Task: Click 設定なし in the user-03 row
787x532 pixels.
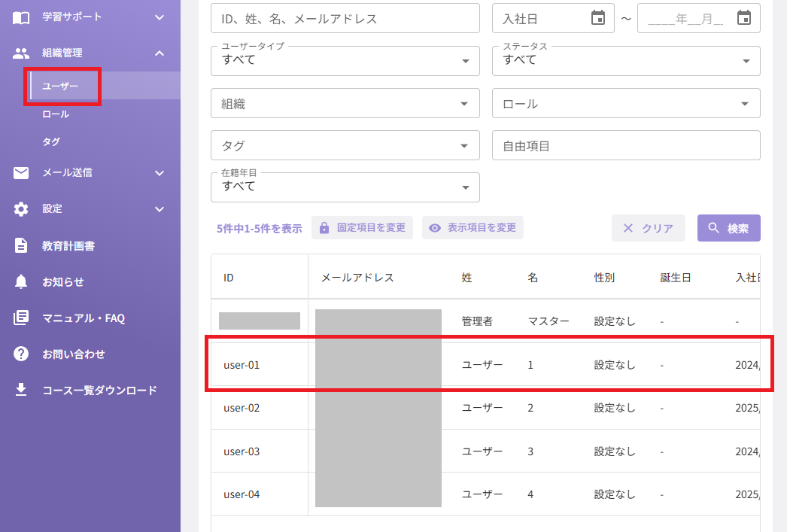Action: [615, 451]
